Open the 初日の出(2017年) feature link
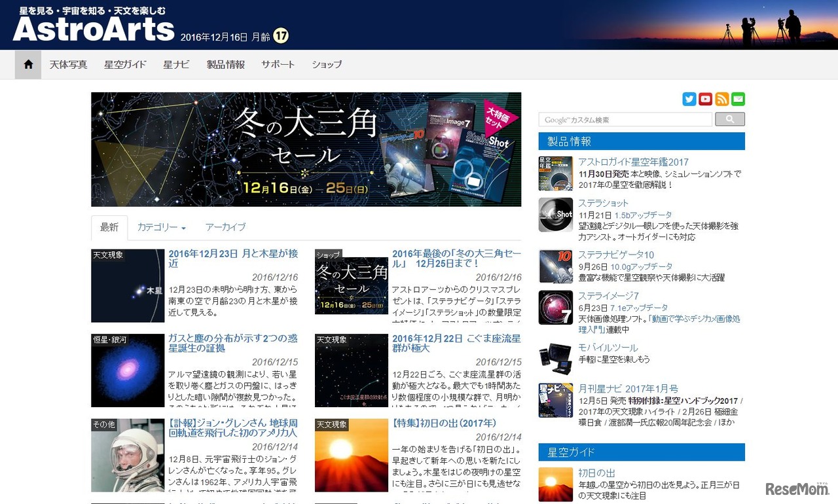Viewport: 838px width, 504px height. coord(431,423)
